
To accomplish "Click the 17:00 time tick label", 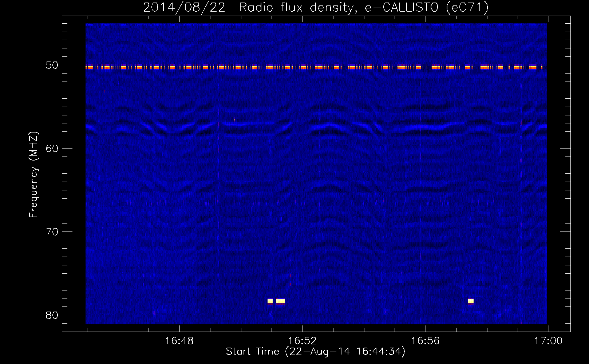I will point(548,341).
